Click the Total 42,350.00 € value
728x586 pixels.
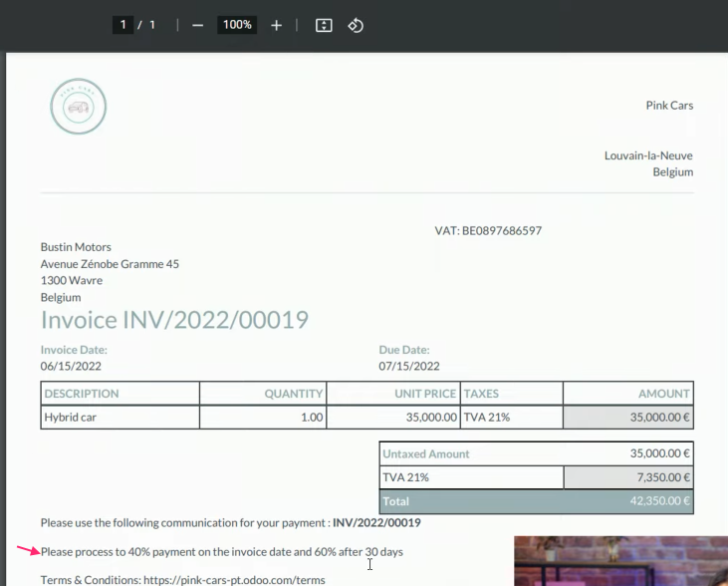coord(659,501)
